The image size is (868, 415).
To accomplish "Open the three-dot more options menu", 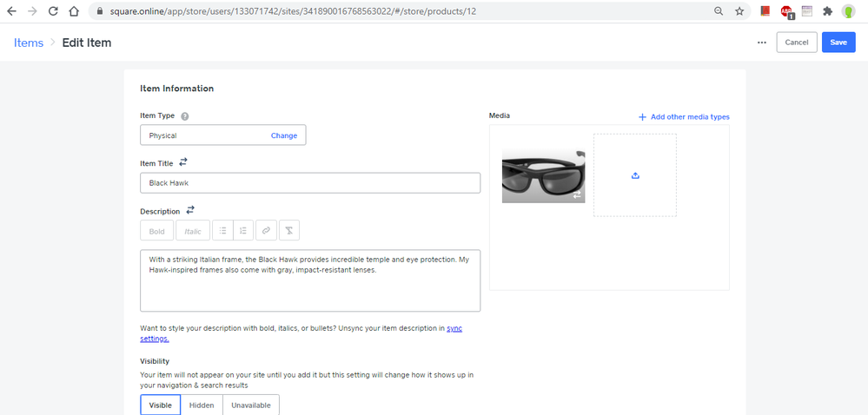I will (x=762, y=43).
